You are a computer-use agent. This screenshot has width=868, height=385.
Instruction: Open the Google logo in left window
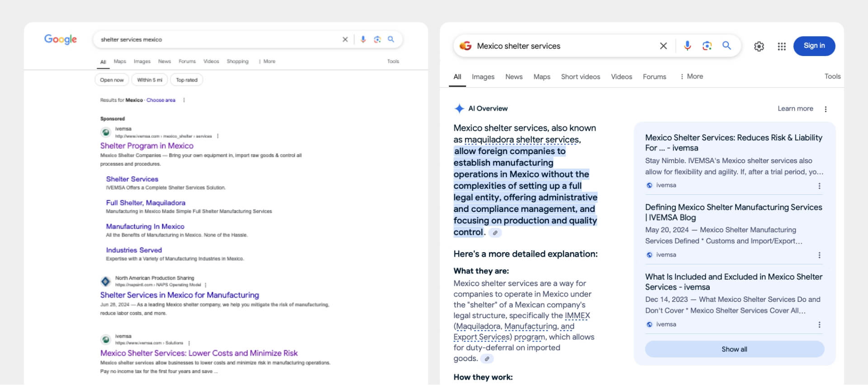tap(61, 39)
